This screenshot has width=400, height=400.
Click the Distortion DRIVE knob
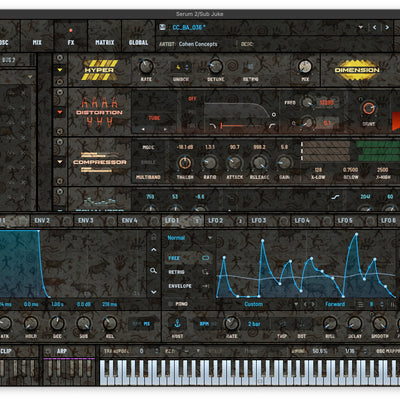(x=369, y=108)
